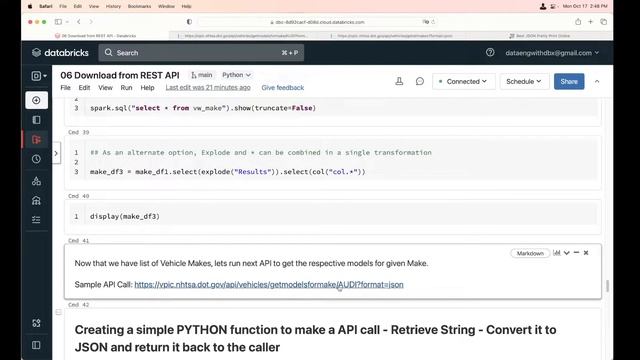Screen dimensions: 640x360
Task: Click the privacy shield icon in Safari
Action: 189,22
